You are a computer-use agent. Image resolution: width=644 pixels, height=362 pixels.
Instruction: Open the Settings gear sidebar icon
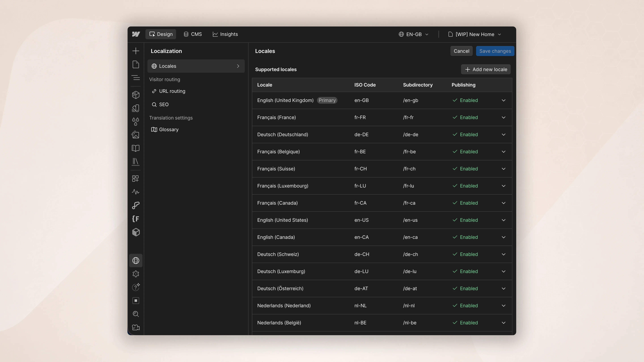[136, 274]
